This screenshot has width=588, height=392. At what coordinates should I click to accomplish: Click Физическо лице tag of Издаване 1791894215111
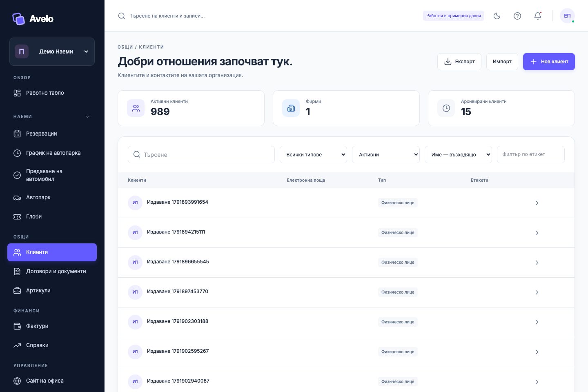point(398,233)
